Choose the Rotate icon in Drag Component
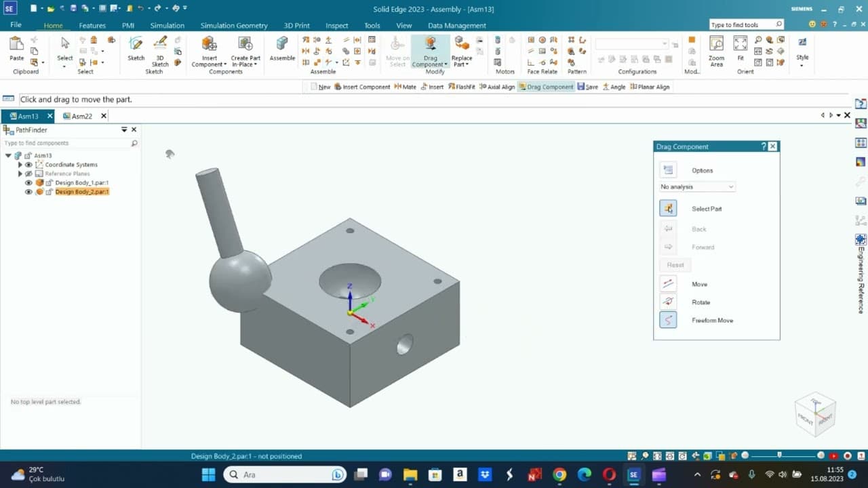 pos(668,302)
